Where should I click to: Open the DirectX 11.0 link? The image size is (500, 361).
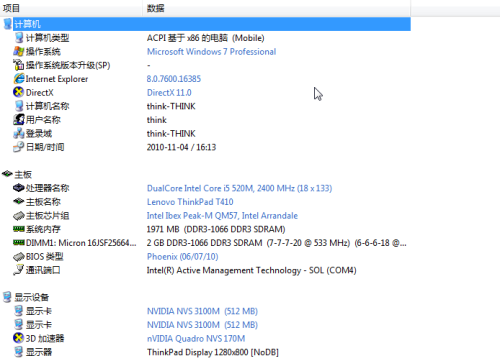pos(169,92)
